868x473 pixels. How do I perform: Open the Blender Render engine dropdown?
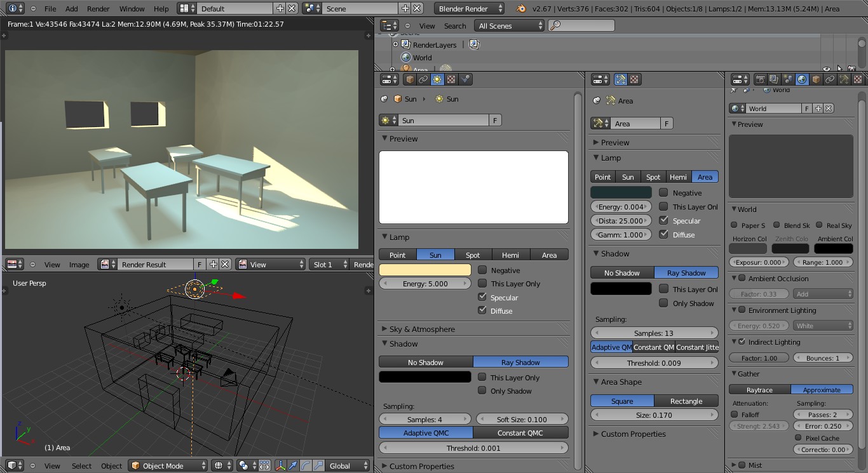point(470,8)
